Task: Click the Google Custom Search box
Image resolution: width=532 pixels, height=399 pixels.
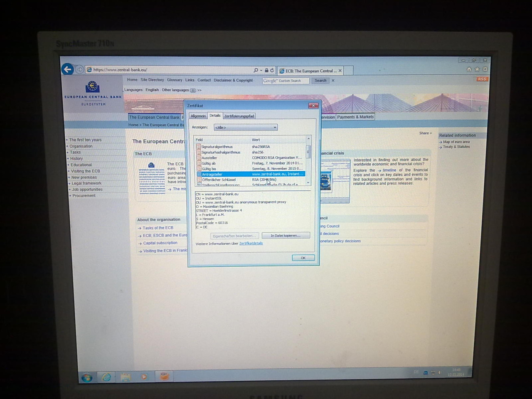Action: 286,81
